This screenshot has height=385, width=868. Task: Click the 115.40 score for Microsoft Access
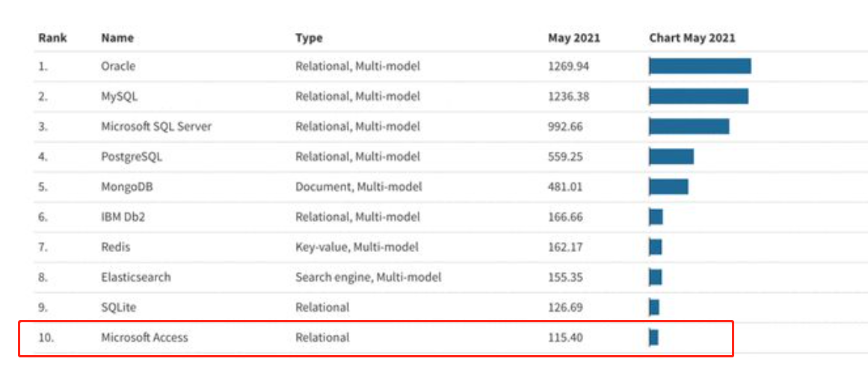(x=565, y=337)
